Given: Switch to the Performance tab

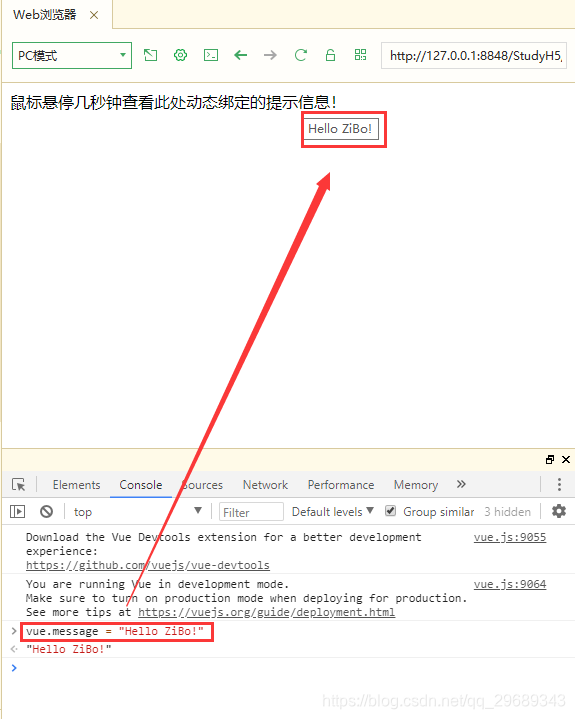Looking at the screenshot, I should pyautogui.click(x=341, y=485).
